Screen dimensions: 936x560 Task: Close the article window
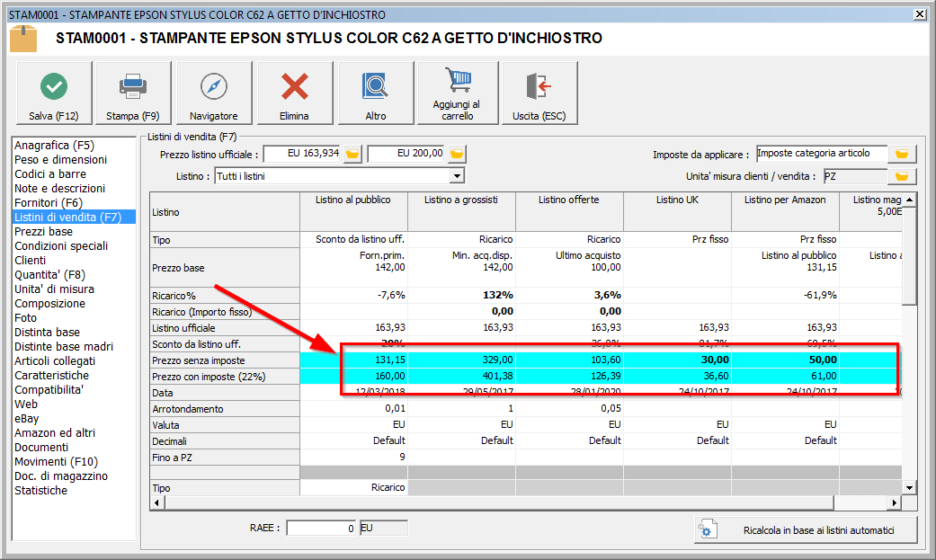point(920,14)
